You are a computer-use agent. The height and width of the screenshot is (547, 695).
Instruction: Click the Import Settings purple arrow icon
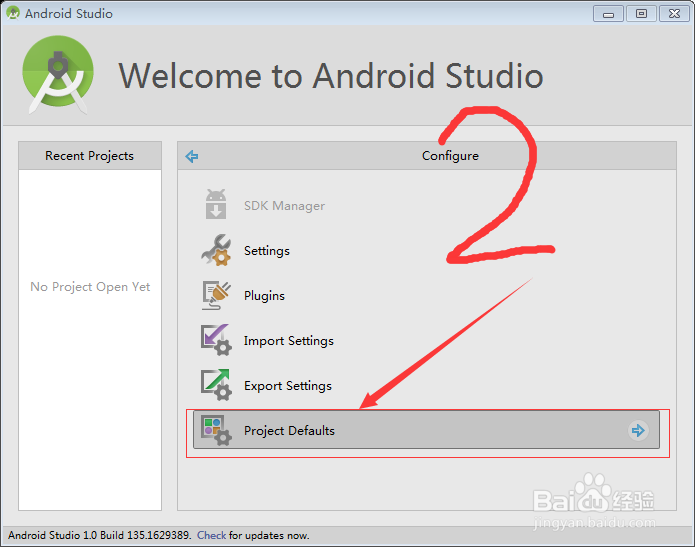click(216, 340)
